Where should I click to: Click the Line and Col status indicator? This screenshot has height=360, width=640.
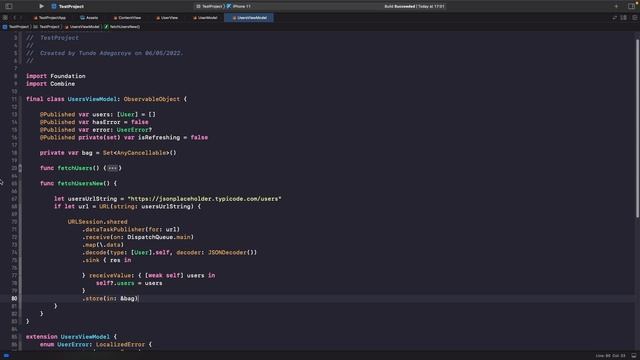(x=611, y=356)
